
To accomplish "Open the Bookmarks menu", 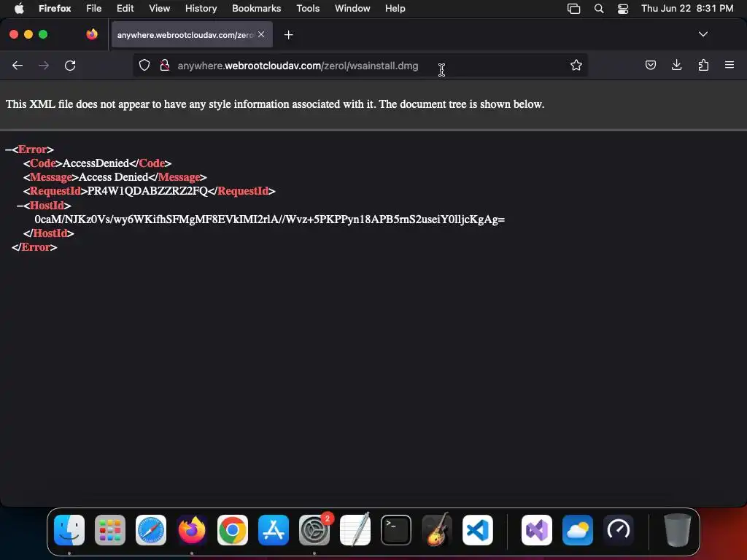I will point(256,9).
